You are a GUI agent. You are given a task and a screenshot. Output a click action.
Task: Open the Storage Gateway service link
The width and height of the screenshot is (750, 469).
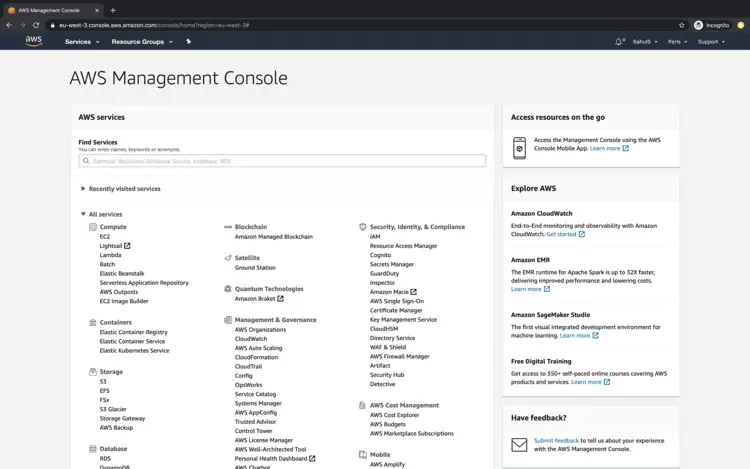tap(122, 418)
